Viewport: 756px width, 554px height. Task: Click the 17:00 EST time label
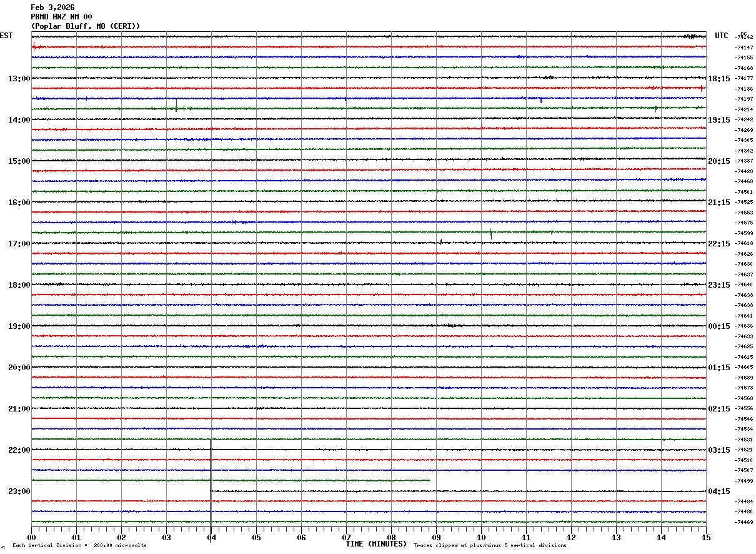coord(19,244)
